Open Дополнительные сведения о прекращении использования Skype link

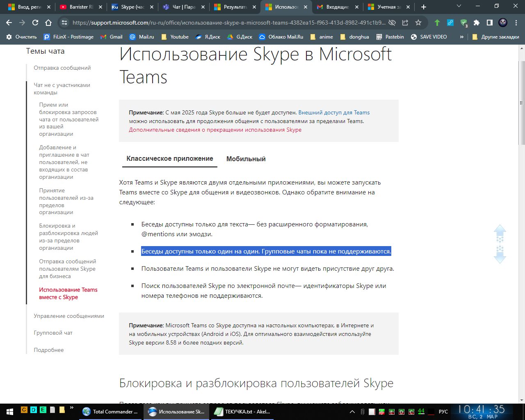pyautogui.click(x=215, y=130)
